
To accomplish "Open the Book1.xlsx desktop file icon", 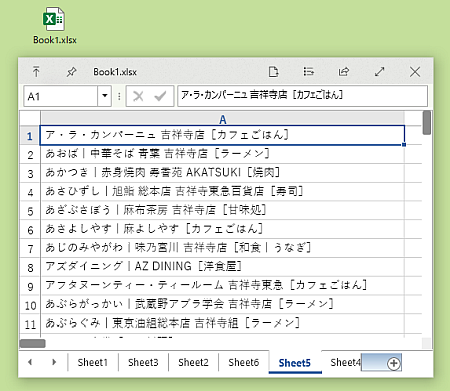I will (x=54, y=26).
